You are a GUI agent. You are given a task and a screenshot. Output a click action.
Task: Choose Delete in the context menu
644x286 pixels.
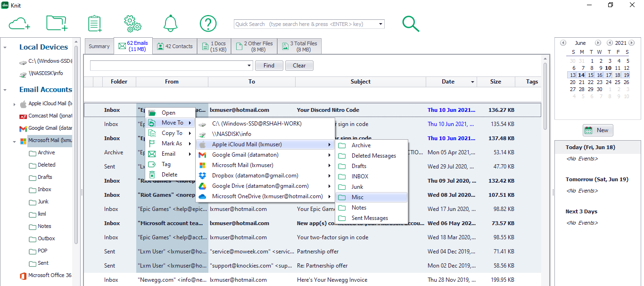[x=170, y=175]
